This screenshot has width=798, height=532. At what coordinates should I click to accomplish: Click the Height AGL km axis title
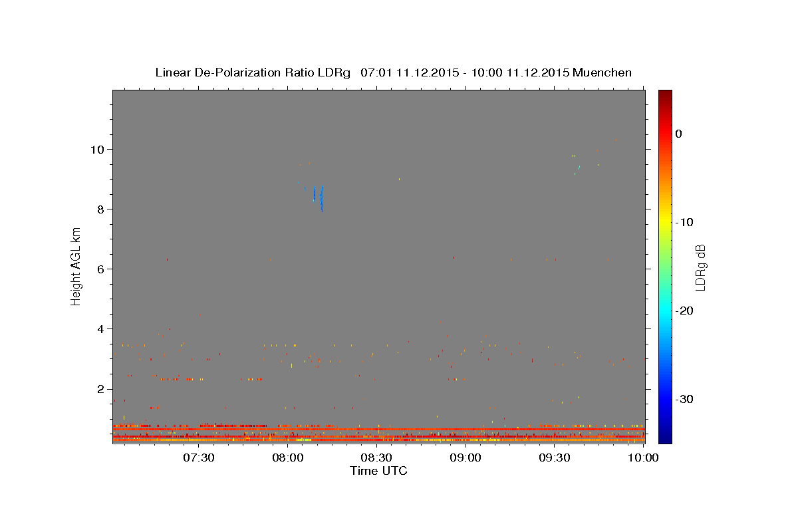click(76, 266)
